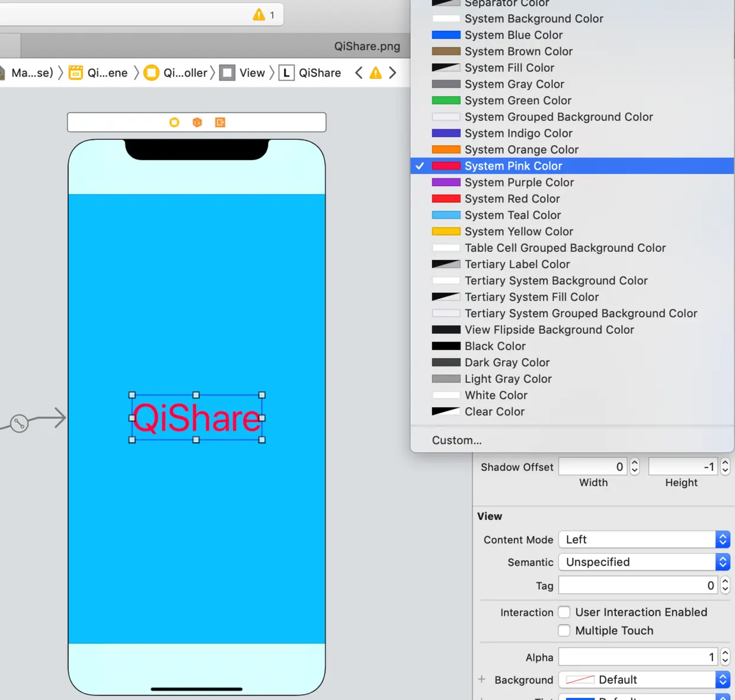Screen dimensions: 735x700
Task: Select the First Responder cube icon
Action: pyautogui.click(x=197, y=122)
